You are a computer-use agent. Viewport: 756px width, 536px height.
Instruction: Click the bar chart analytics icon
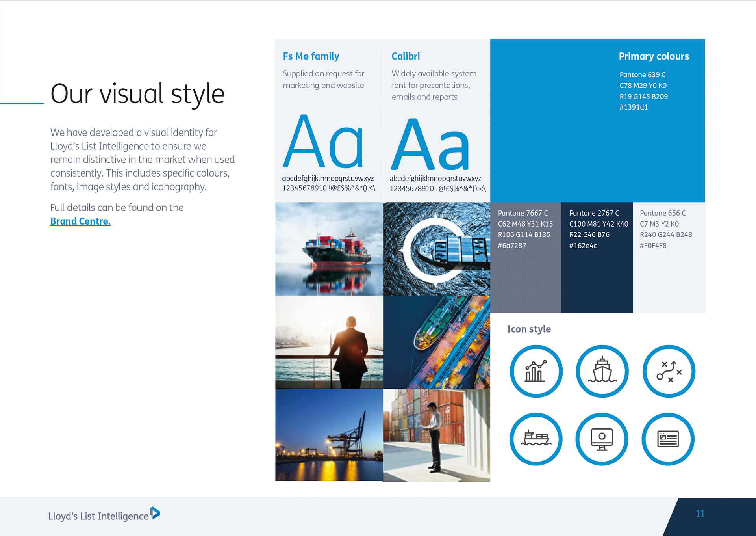pyautogui.click(x=536, y=371)
